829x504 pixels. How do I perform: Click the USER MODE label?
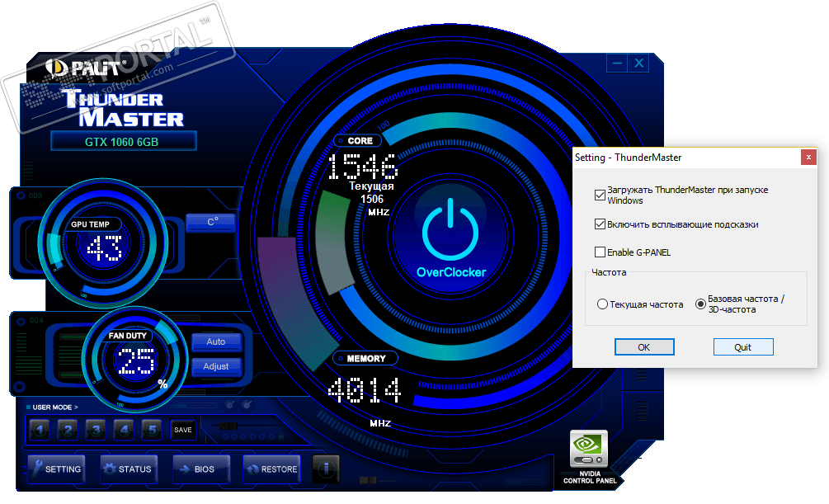[x=55, y=407]
